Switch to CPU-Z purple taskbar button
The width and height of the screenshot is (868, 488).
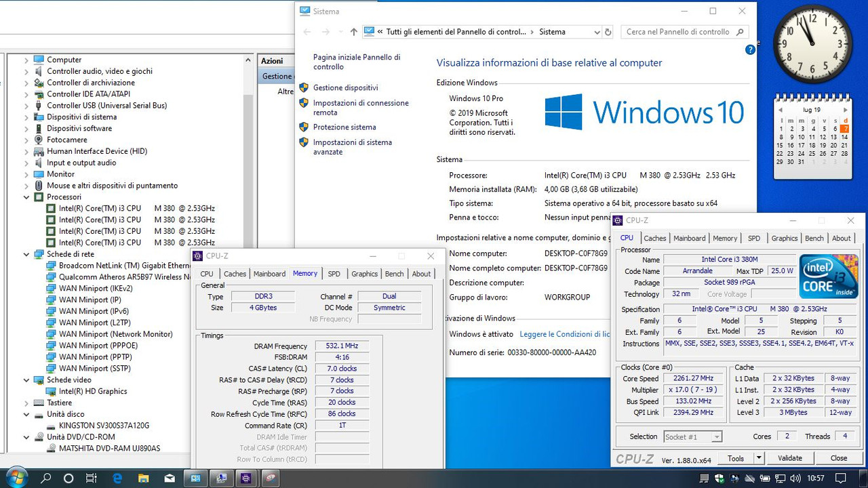pos(245,479)
